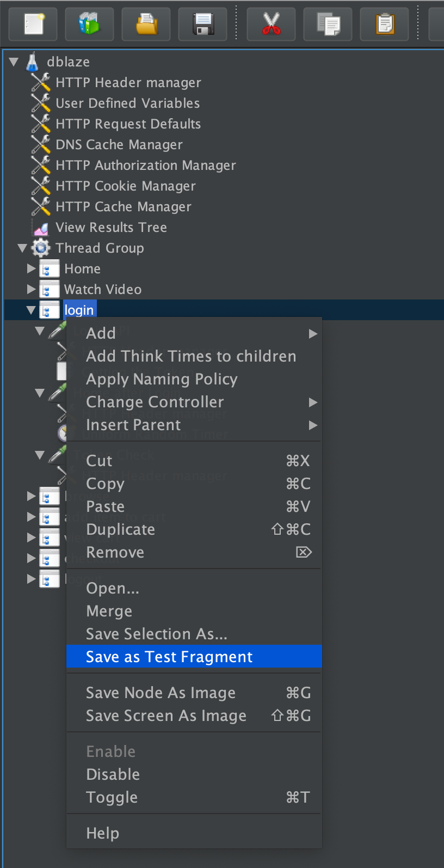Choose Cut from the context menu
This screenshot has height=868, width=444.
(x=194, y=461)
